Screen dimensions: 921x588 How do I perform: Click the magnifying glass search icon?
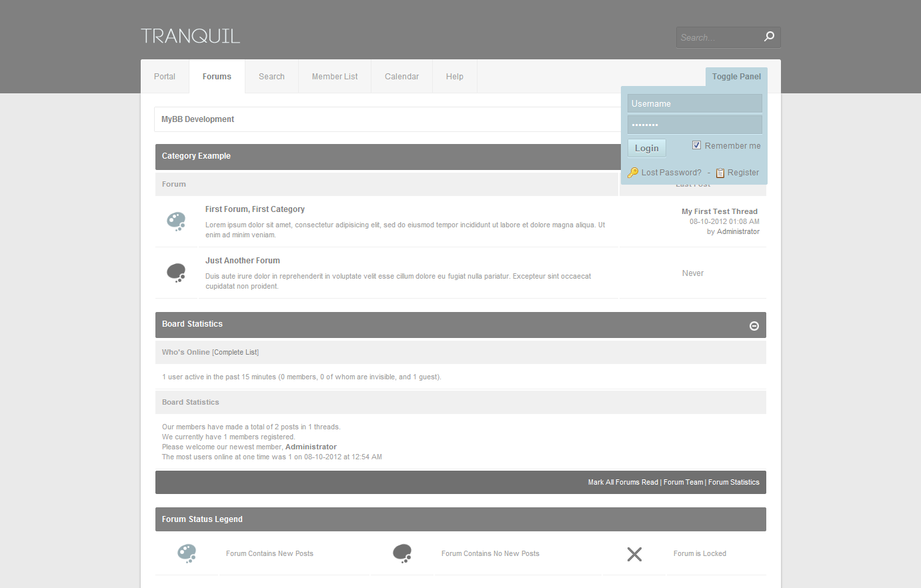point(769,37)
